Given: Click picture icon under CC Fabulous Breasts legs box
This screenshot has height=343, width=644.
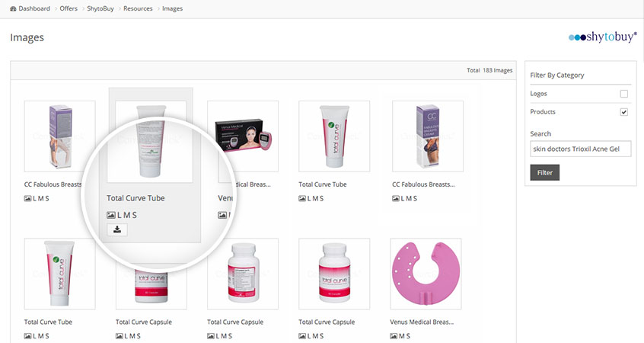Looking at the screenshot, I should (27, 198).
